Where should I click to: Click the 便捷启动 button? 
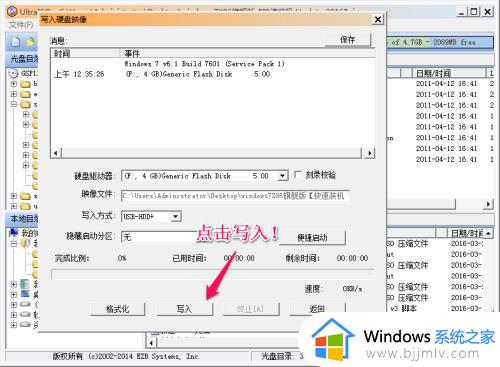(x=312, y=238)
